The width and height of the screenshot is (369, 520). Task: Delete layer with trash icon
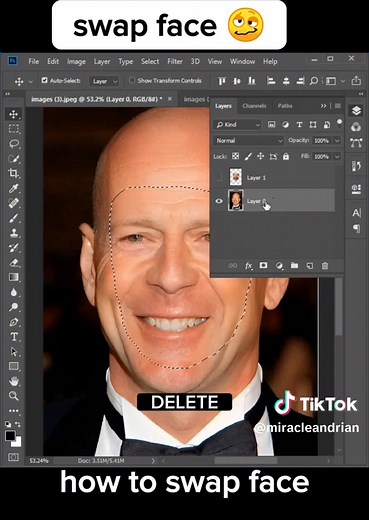pyautogui.click(x=325, y=266)
